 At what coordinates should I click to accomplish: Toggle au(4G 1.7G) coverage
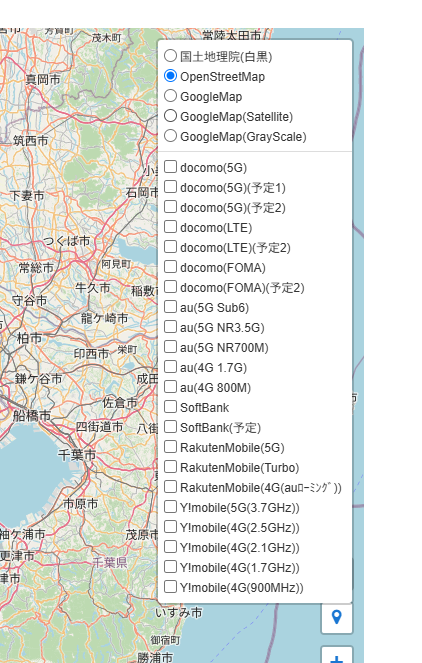coord(170,367)
